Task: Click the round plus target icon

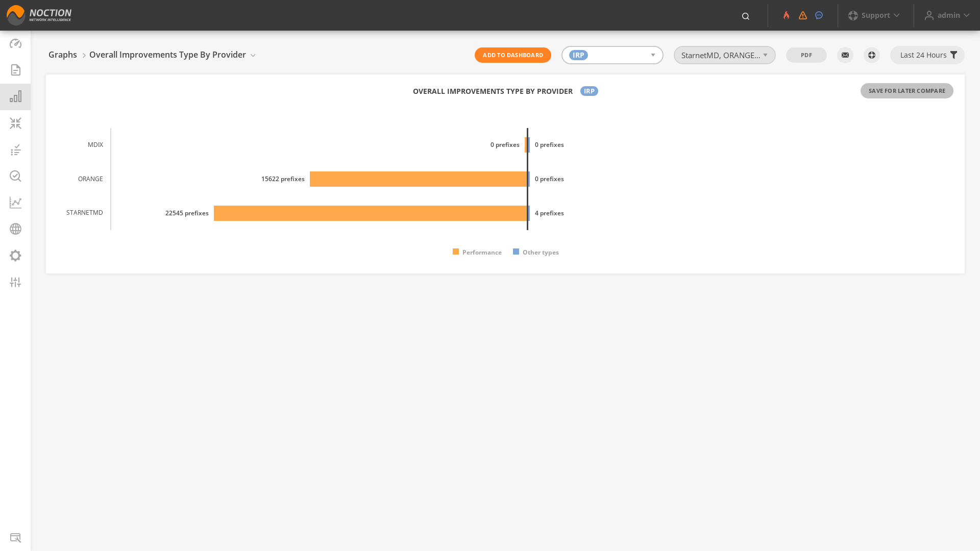Action: 872,55
